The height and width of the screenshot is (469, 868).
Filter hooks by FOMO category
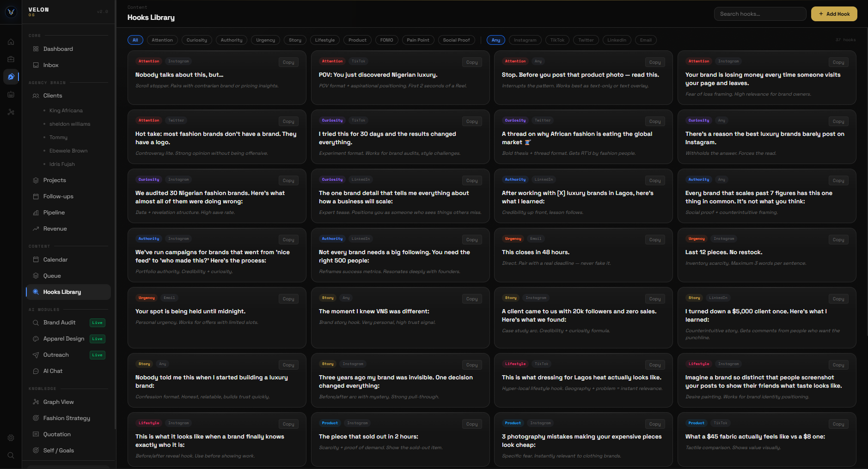click(386, 40)
